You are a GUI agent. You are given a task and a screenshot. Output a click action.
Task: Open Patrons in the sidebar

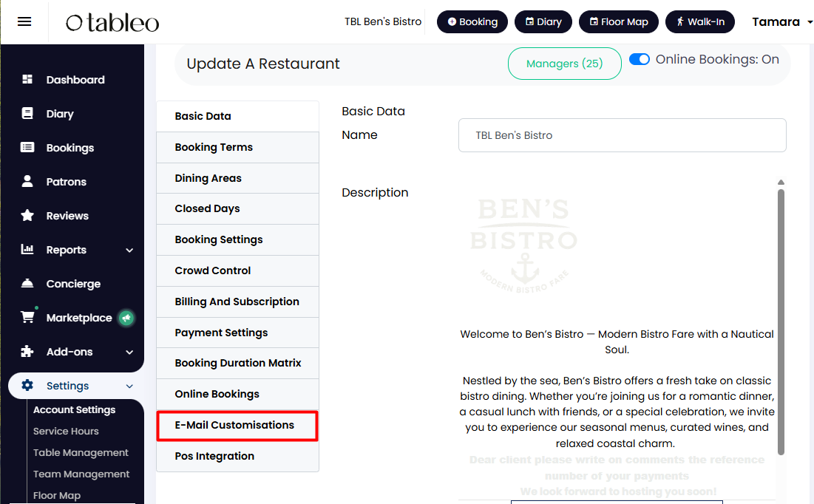pos(66,182)
